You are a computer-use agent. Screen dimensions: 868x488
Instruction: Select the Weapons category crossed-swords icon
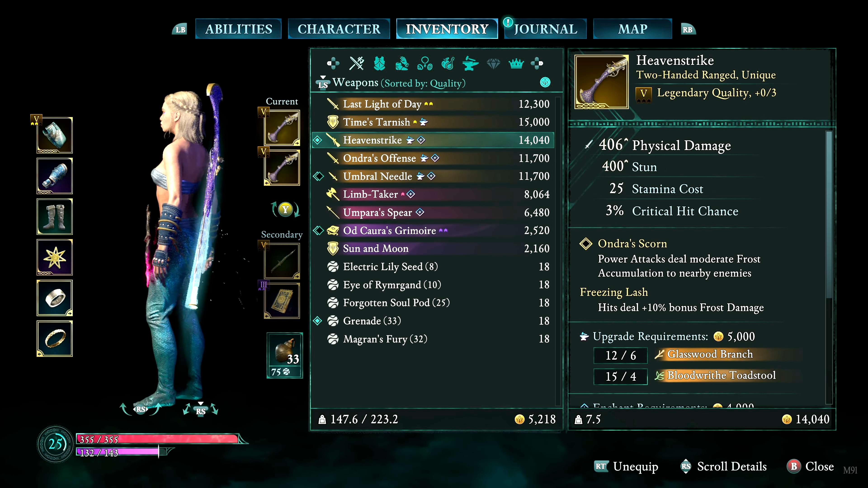(356, 63)
